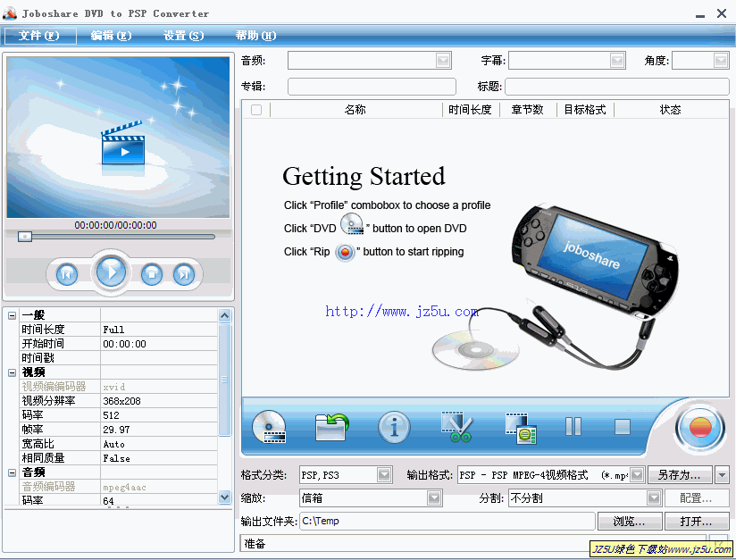Screen dimensions: 736x560
Task: Click the Joboshare app icon in title bar
Action: coord(10,13)
